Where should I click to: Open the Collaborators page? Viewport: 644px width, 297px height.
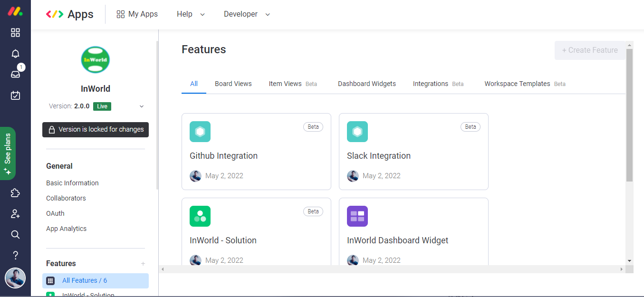pyautogui.click(x=66, y=198)
